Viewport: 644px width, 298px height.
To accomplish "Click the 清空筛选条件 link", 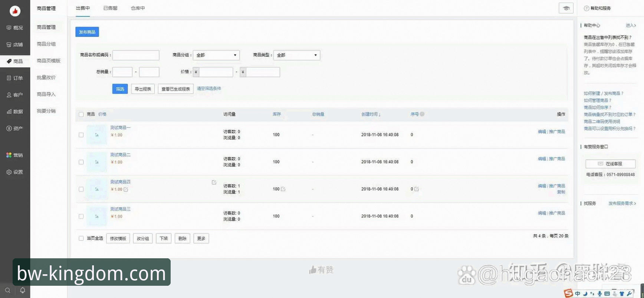I will (x=209, y=89).
